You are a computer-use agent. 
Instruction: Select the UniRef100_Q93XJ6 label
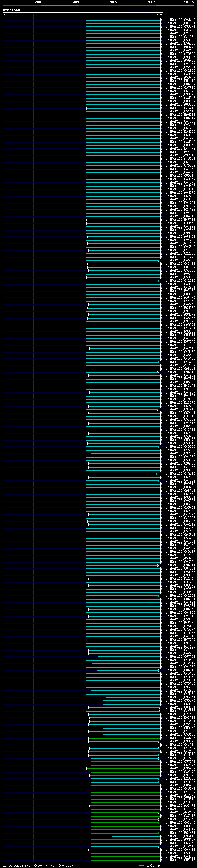pos(180,125)
